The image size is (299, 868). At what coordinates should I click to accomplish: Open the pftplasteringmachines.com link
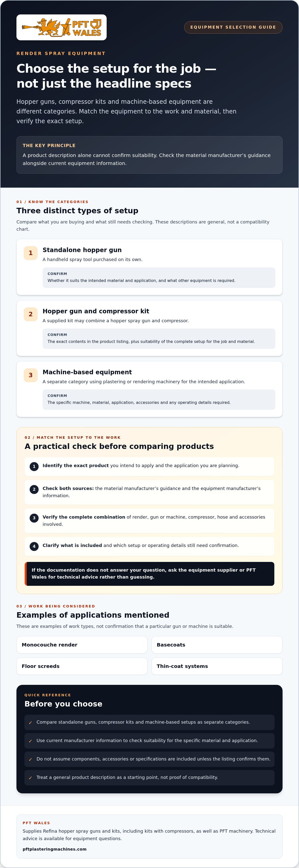click(55, 849)
